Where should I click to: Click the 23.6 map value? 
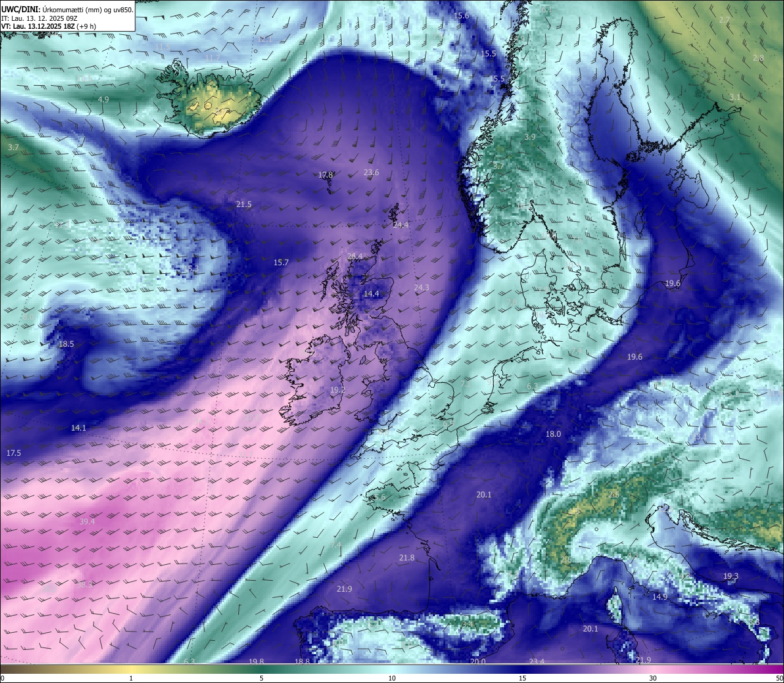[x=371, y=173]
